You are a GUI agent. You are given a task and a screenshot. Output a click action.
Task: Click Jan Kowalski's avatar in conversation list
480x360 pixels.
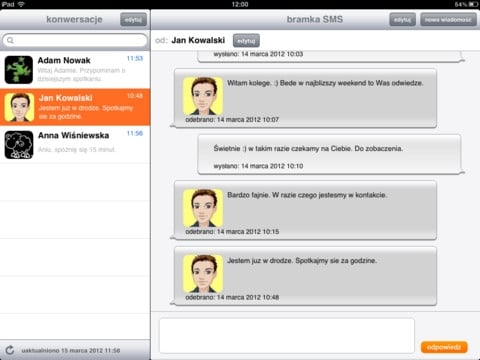tap(19, 107)
